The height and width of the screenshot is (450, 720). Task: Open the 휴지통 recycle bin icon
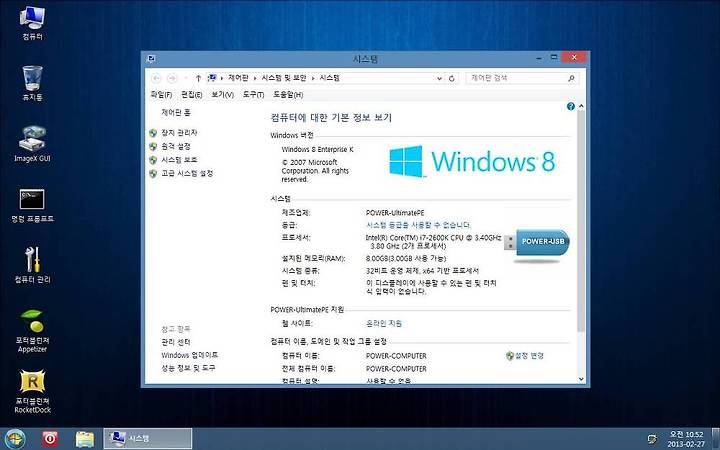pyautogui.click(x=32, y=83)
